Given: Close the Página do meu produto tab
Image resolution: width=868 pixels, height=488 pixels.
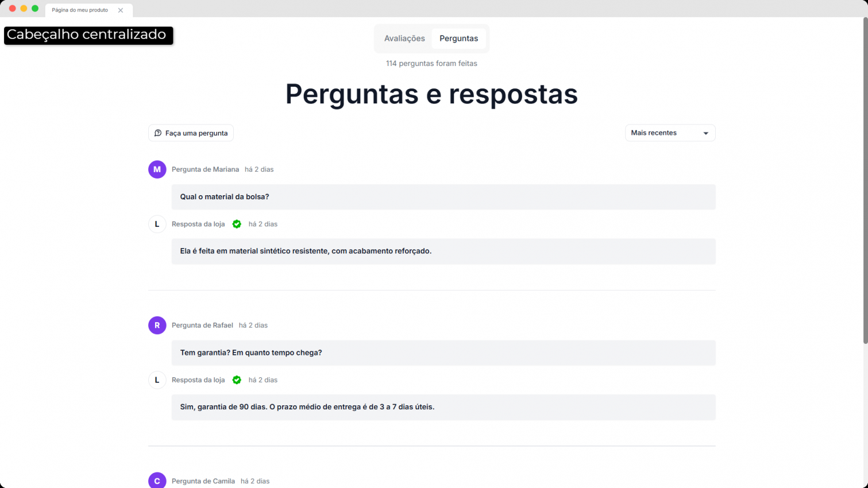Looking at the screenshot, I should pyautogui.click(x=121, y=10).
